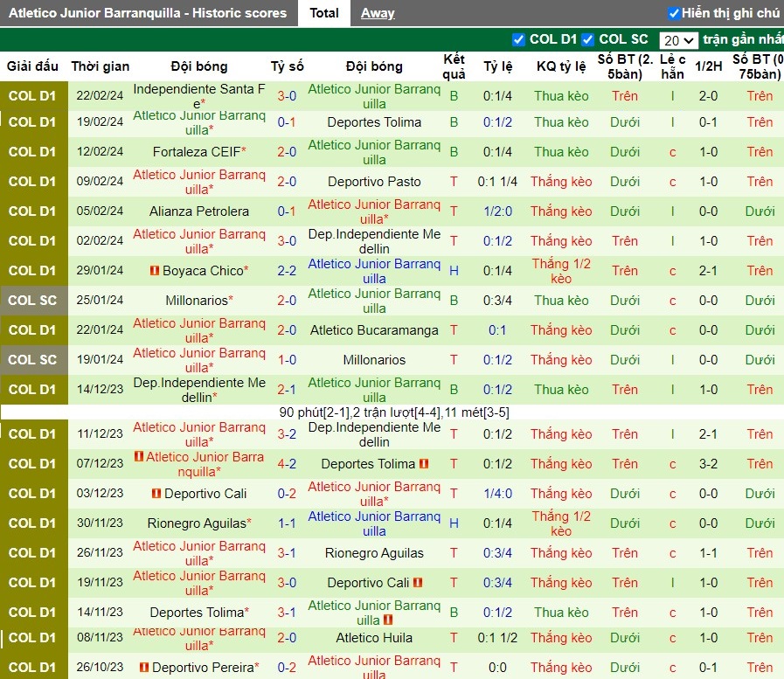Toggle the 'Hiển thị ghi chú' checkbox
The image size is (784, 679).
pyautogui.click(x=674, y=13)
